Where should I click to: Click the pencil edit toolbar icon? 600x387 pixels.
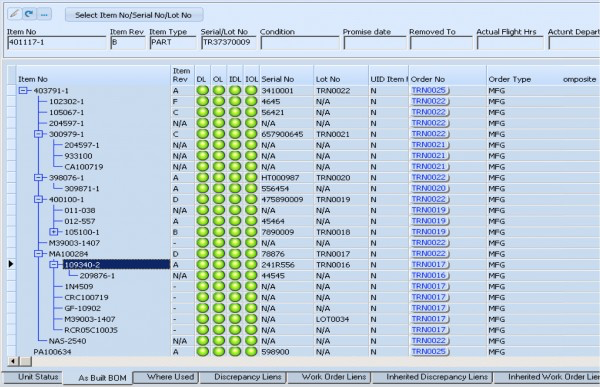[15, 14]
